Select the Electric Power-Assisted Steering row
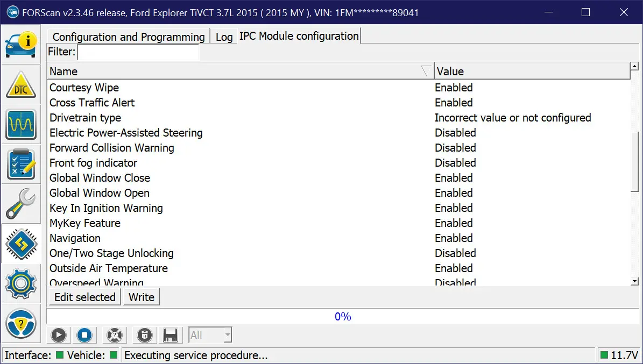 pyautogui.click(x=339, y=133)
